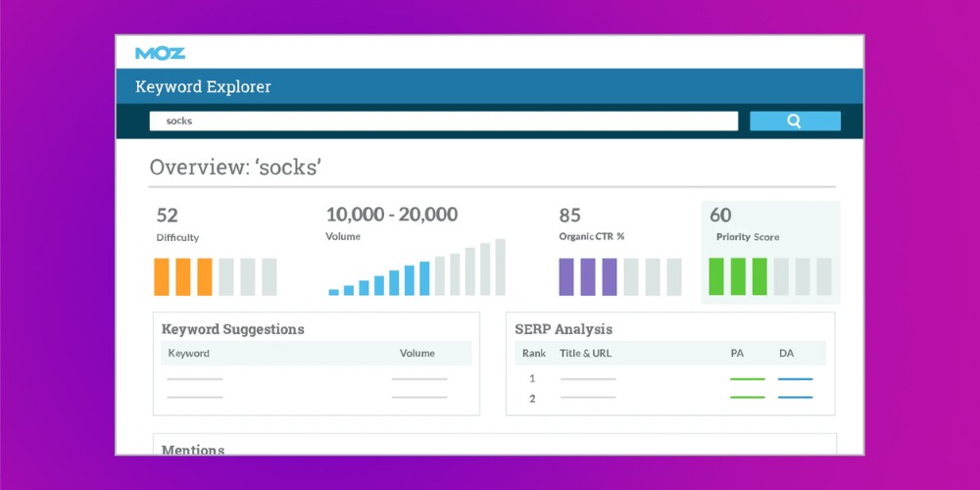Click the green Priority Score bar meter
Screen dimensions: 980x490
pos(770,276)
